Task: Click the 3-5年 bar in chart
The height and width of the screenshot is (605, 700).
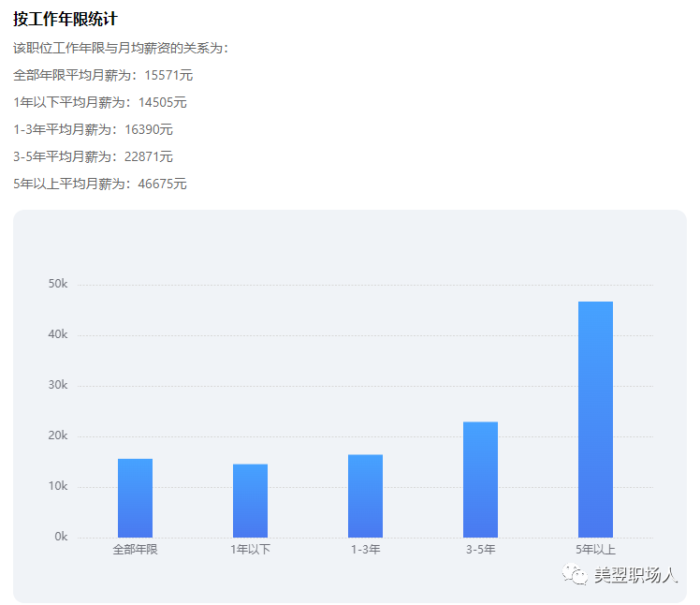Action: point(480,480)
